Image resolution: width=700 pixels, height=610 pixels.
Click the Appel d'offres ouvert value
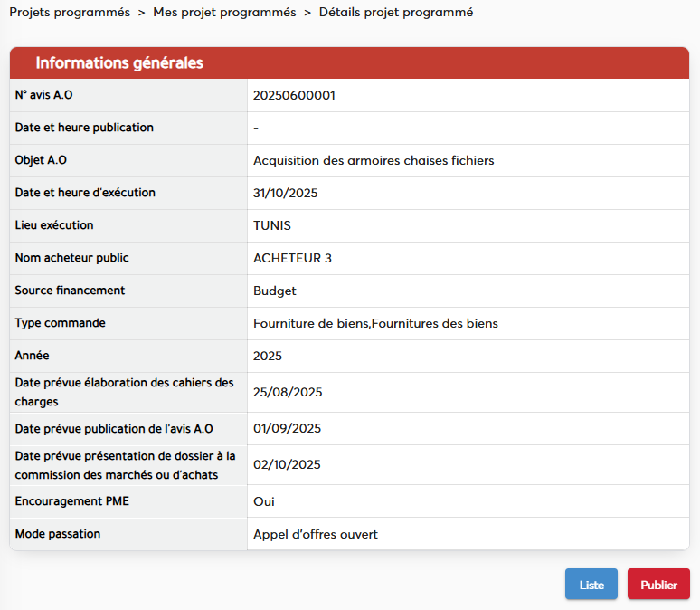316,534
